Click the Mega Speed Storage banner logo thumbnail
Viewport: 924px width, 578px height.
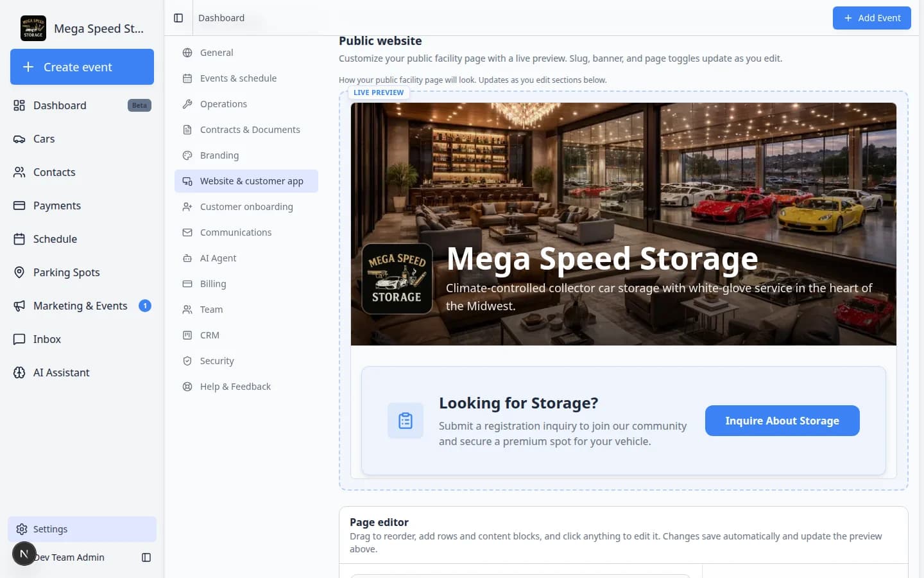click(397, 279)
